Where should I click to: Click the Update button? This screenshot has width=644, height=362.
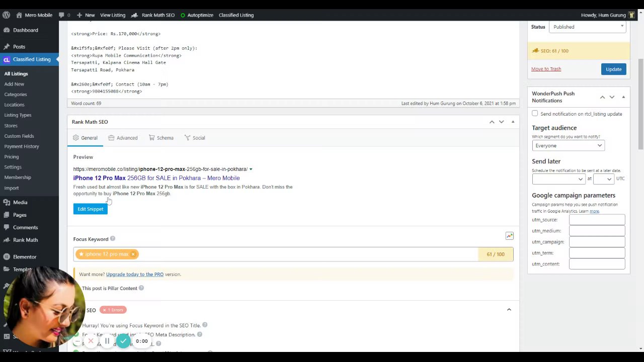pyautogui.click(x=613, y=69)
